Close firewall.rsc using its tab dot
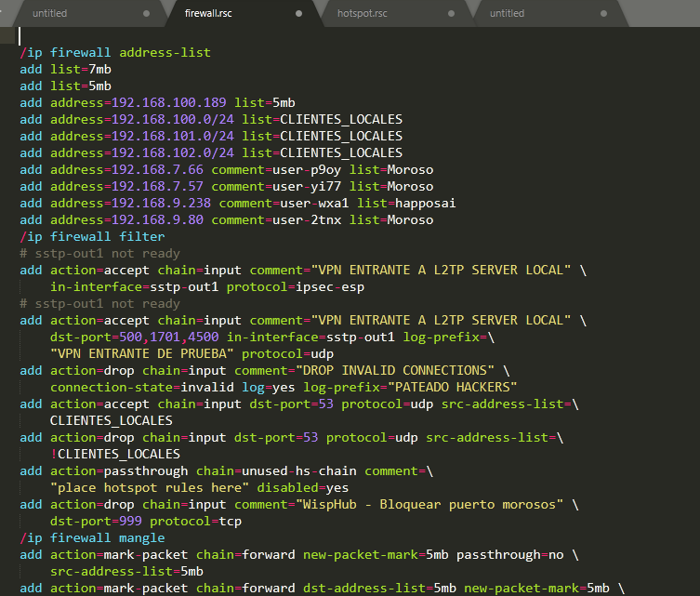 point(298,14)
